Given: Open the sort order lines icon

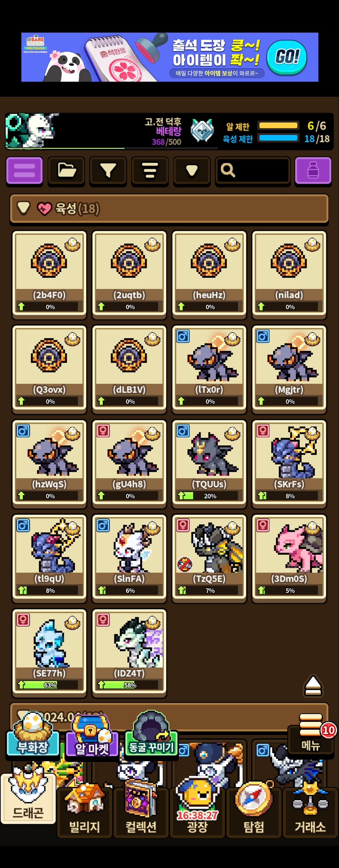Looking at the screenshot, I should click(x=150, y=171).
